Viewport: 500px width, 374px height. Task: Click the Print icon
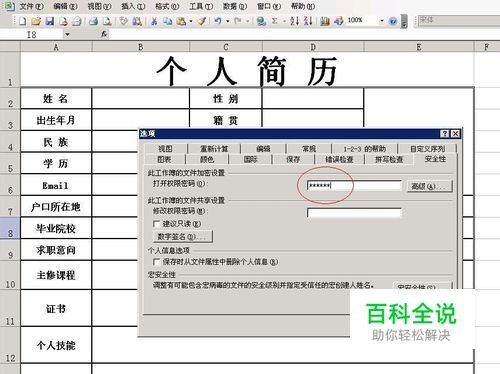[x=94, y=21]
